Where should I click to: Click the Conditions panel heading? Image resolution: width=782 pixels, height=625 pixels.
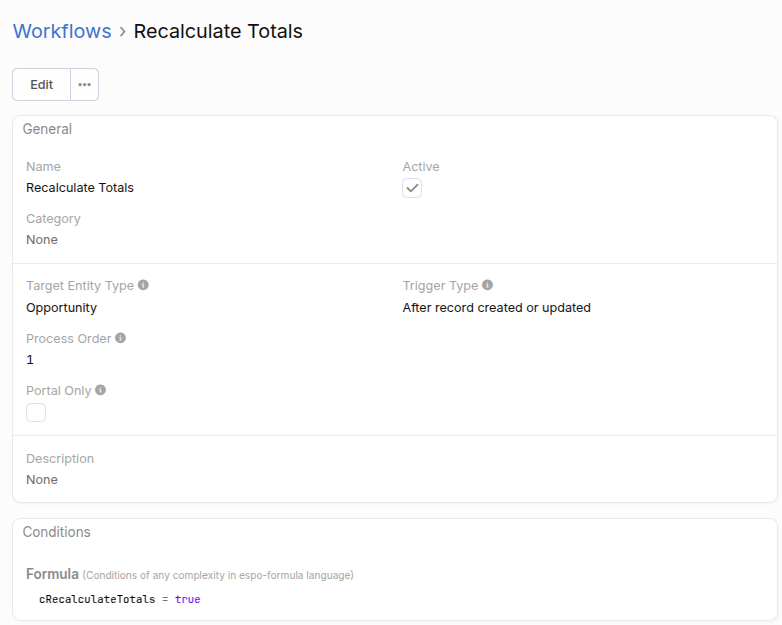[56, 532]
